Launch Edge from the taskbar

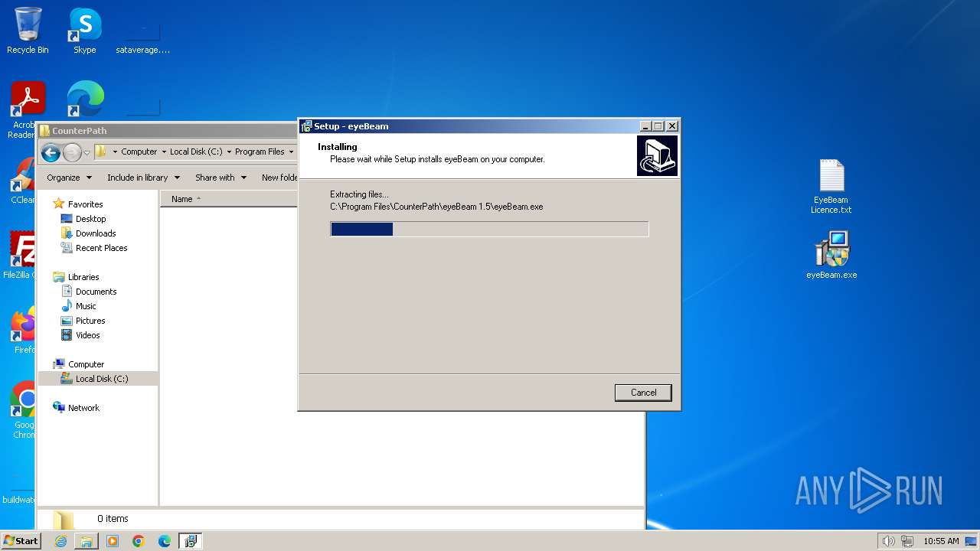[x=165, y=541]
